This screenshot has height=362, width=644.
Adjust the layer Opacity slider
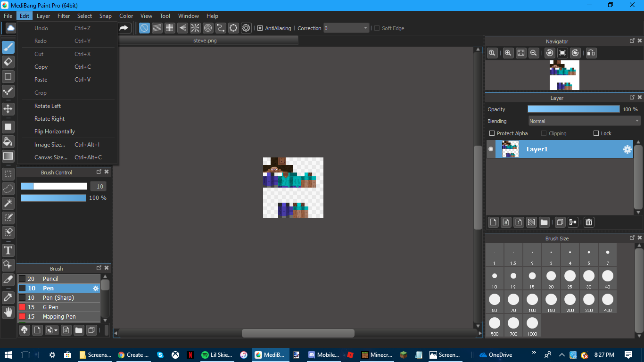pyautogui.click(x=574, y=109)
